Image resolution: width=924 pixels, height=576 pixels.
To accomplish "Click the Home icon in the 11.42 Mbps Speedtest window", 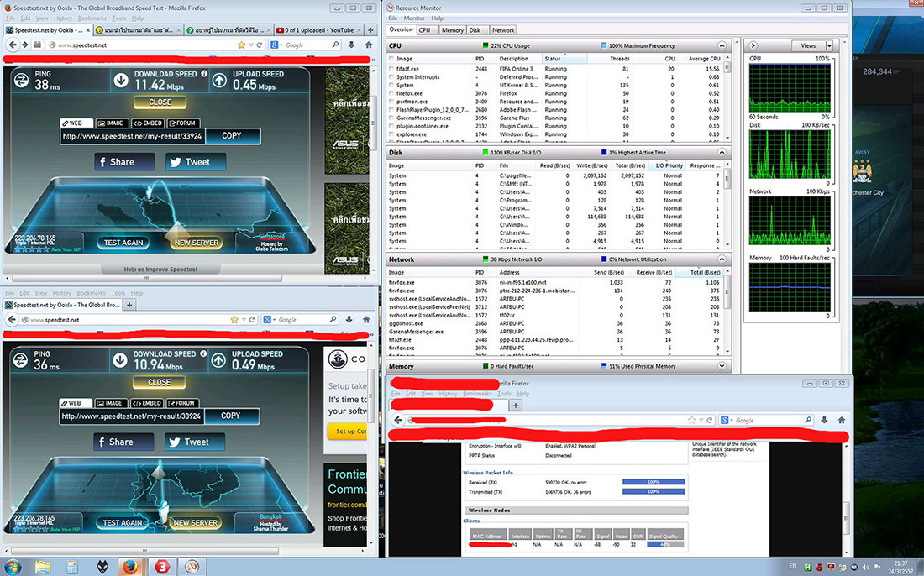I will tap(368, 45).
